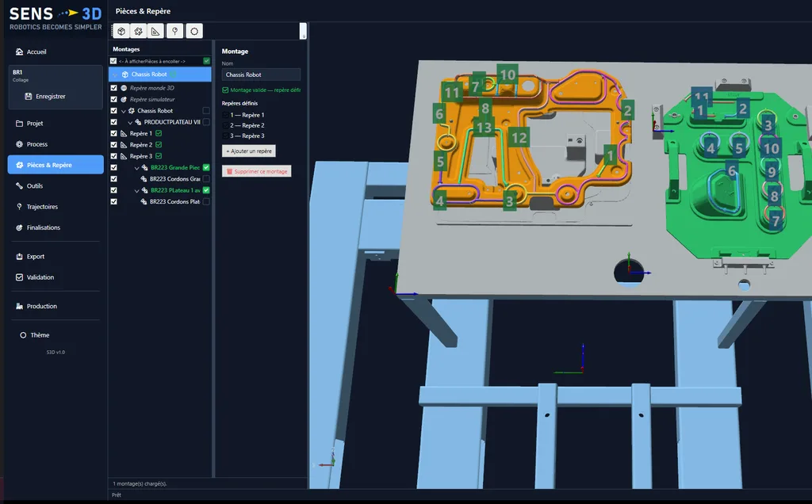Edit the Nom field 'Chassis Robot'
812x504 pixels.
(x=261, y=74)
